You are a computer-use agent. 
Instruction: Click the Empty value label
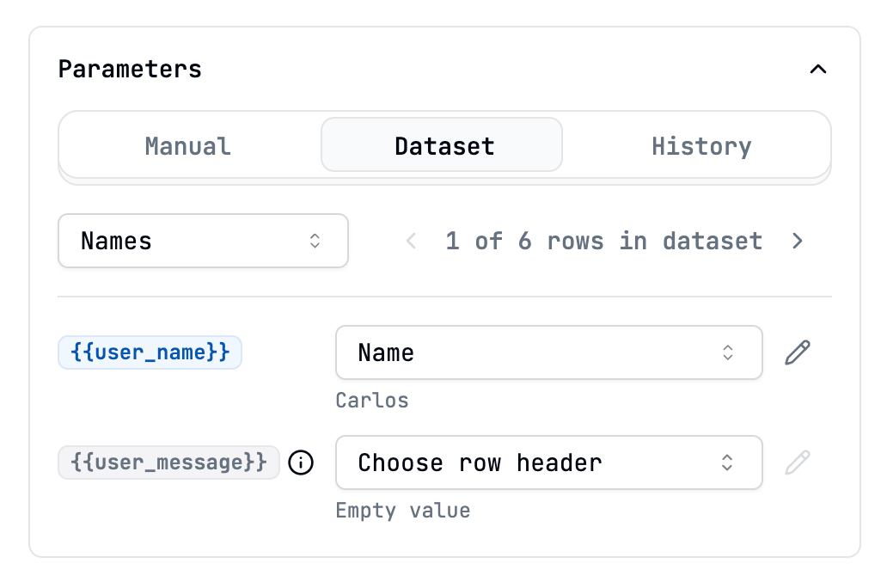pyautogui.click(x=402, y=511)
